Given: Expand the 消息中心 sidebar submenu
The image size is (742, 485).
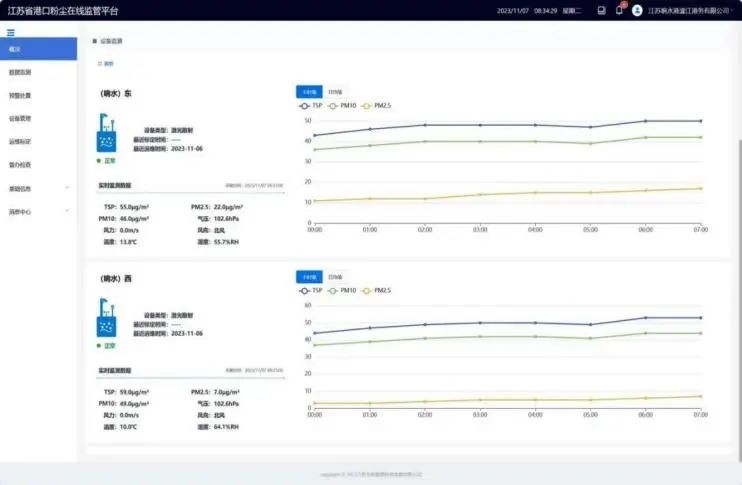Looking at the screenshot, I should [66, 212].
